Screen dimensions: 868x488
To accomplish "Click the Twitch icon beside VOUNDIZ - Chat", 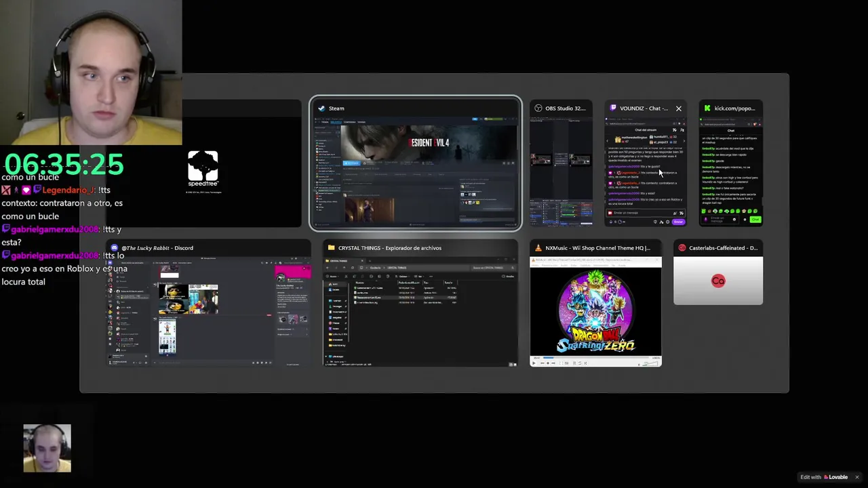I will coord(613,108).
